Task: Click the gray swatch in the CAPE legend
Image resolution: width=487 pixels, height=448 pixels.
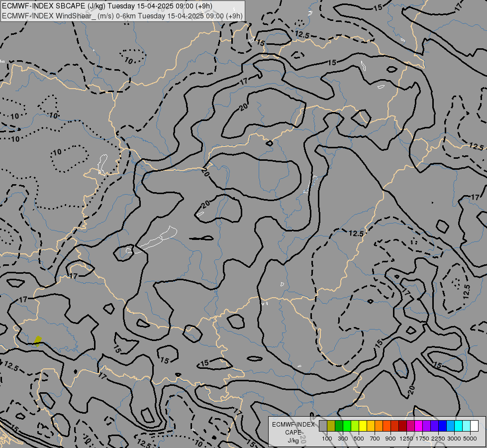Action: pos(323,426)
